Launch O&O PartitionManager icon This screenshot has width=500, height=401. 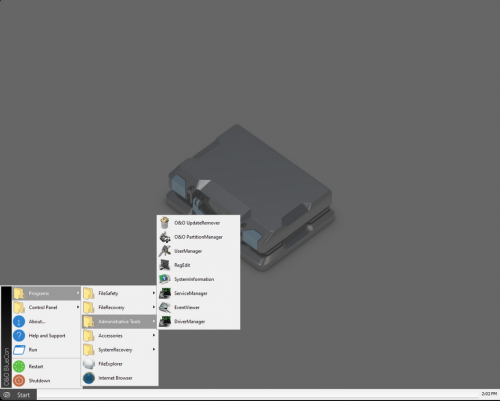click(x=165, y=237)
